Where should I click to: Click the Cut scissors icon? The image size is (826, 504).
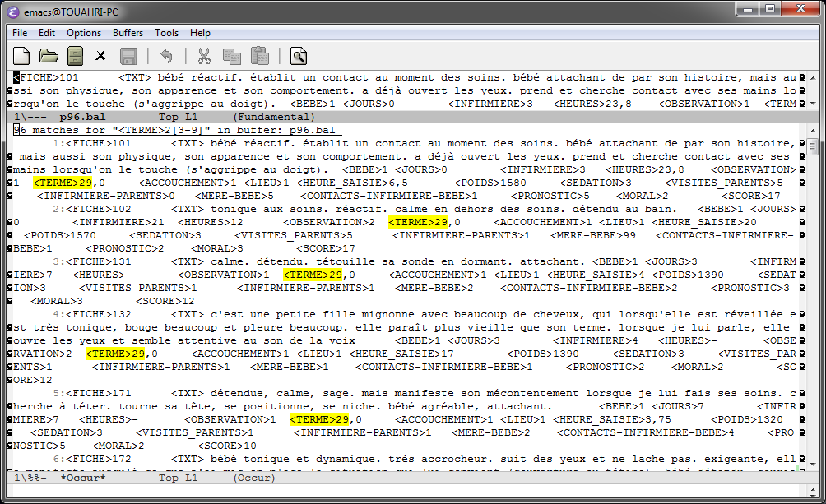pyautogui.click(x=204, y=56)
